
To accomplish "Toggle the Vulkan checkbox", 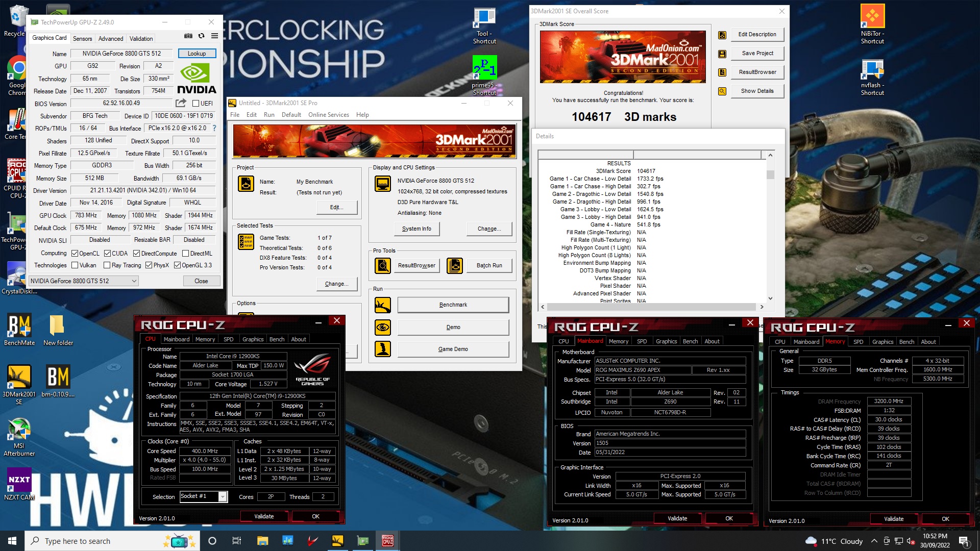I will pyautogui.click(x=75, y=265).
